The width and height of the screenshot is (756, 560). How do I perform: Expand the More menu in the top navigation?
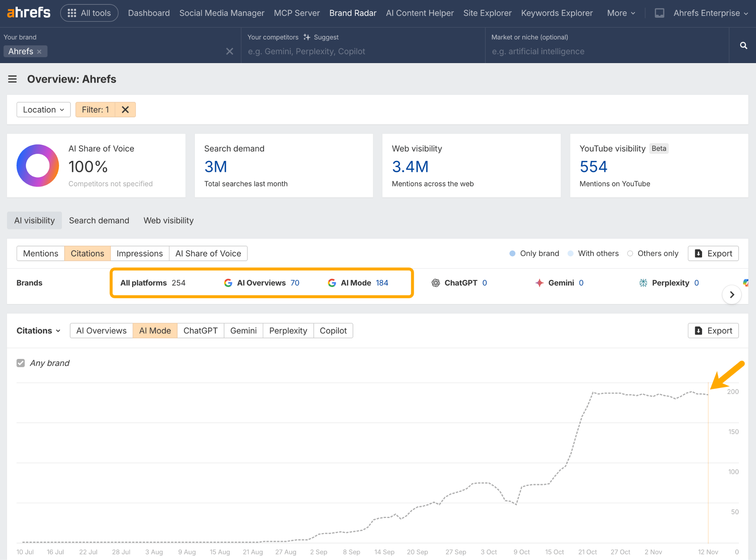tap(620, 13)
